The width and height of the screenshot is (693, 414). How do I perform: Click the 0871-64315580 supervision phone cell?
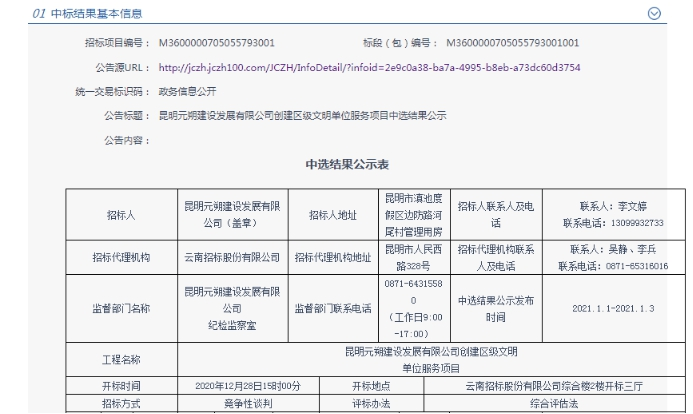(413, 308)
